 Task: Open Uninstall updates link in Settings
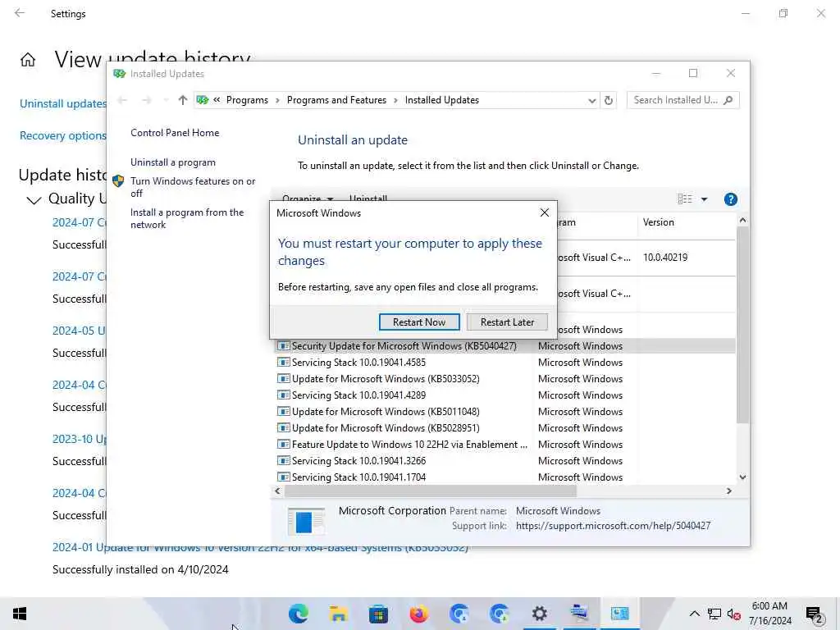(63, 103)
